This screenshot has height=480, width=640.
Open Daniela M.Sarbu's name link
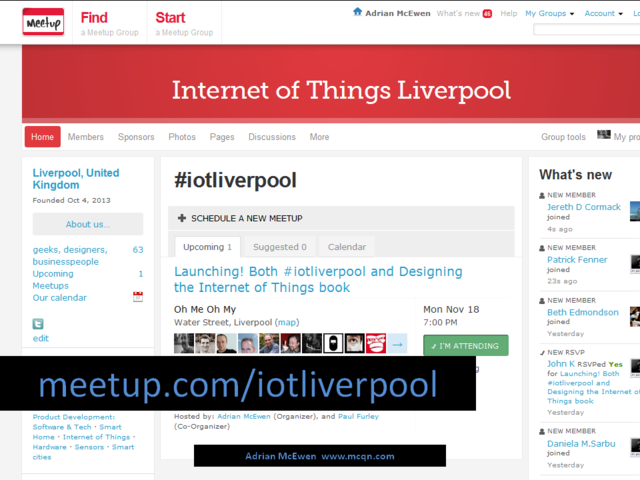coord(581,444)
